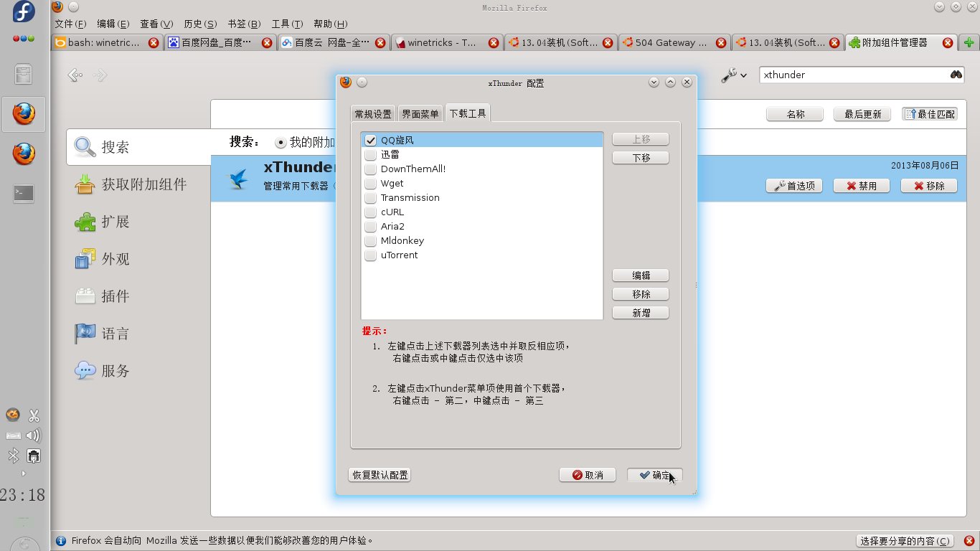The height and width of the screenshot is (551, 980).
Task: Click the dialog's 移除 button
Action: (641, 294)
